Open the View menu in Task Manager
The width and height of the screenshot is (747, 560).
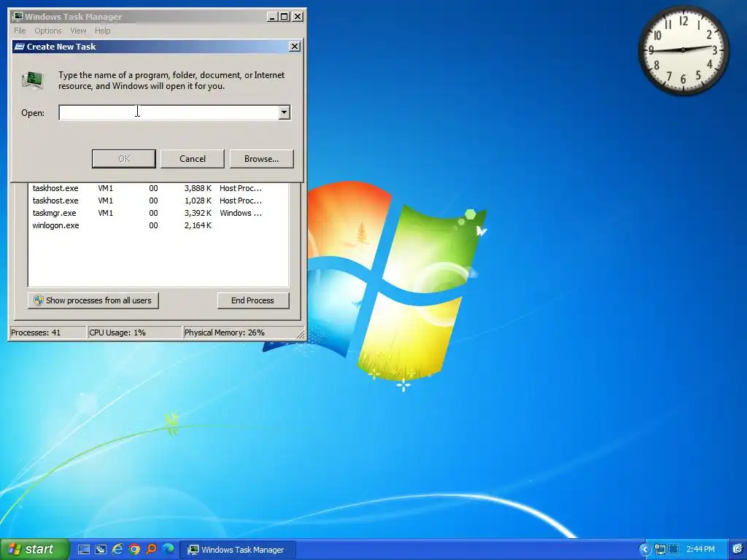click(78, 31)
